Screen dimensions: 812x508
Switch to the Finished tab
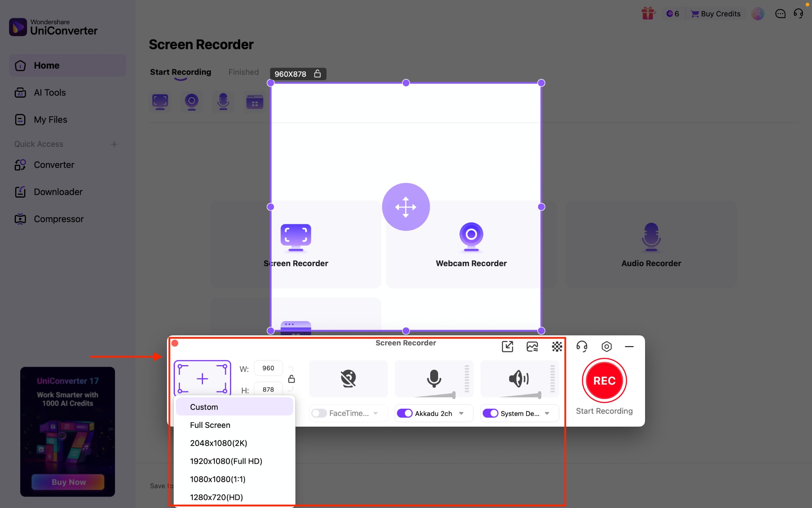(243, 72)
